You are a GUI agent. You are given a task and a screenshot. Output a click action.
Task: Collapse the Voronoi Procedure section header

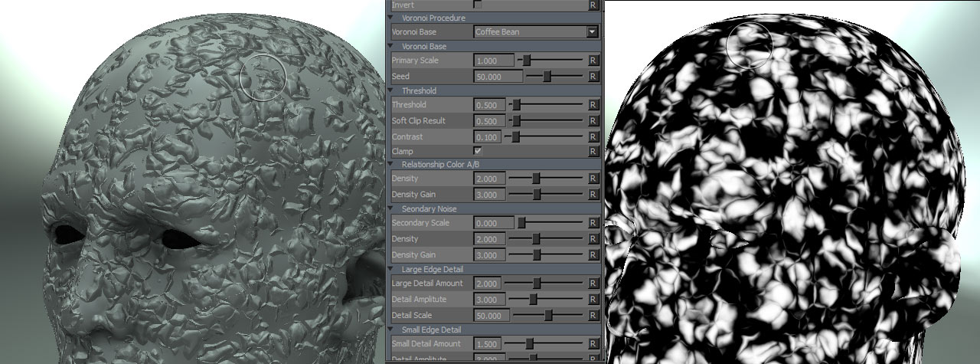[396, 18]
